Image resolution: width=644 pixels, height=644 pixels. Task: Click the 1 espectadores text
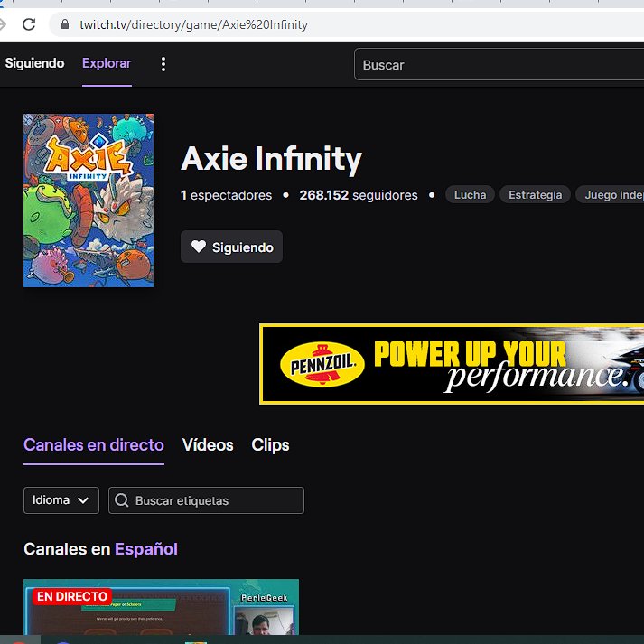coord(227,195)
